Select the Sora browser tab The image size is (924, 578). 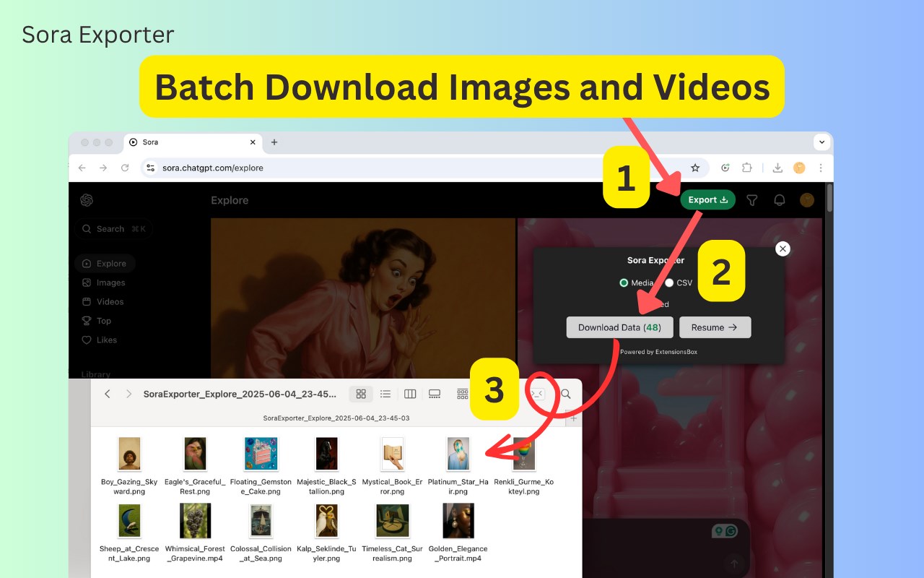click(193, 142)
